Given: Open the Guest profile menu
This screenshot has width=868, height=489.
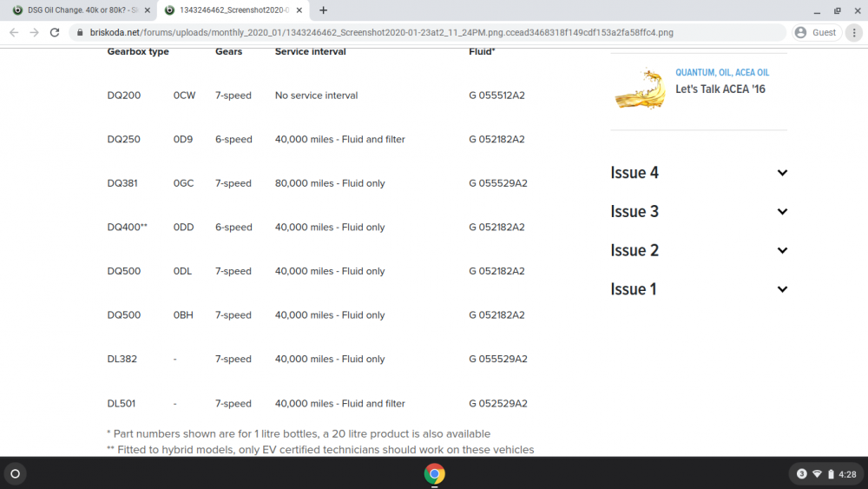Looking at the screenshot, I should [816, 33].
